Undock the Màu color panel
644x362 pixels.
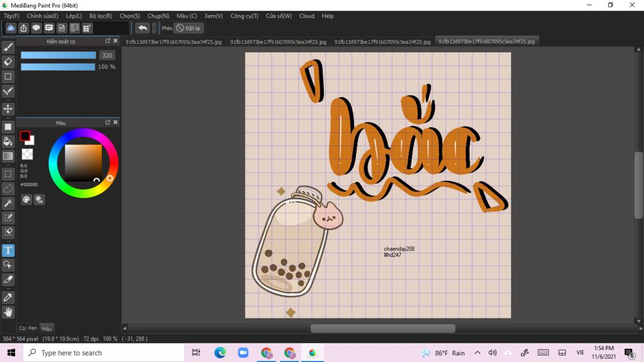[x=108, y=123]
